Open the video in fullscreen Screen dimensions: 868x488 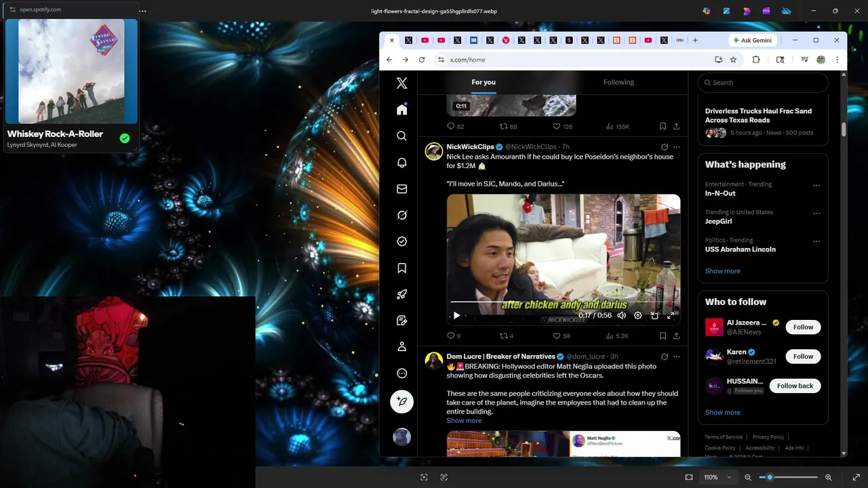pos(671,315)
